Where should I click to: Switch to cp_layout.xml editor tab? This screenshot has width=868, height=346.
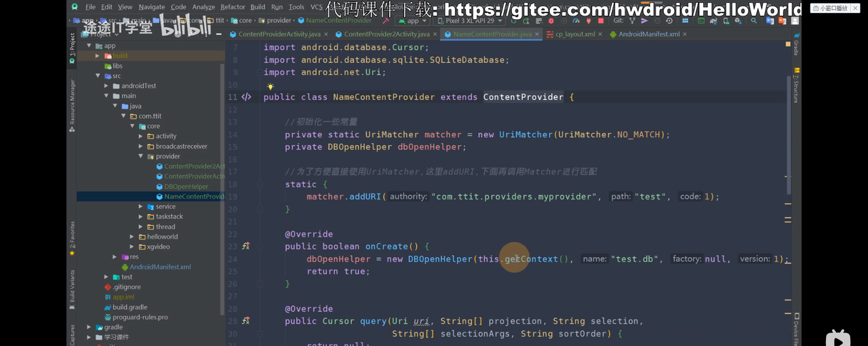(x=574, y=34)
